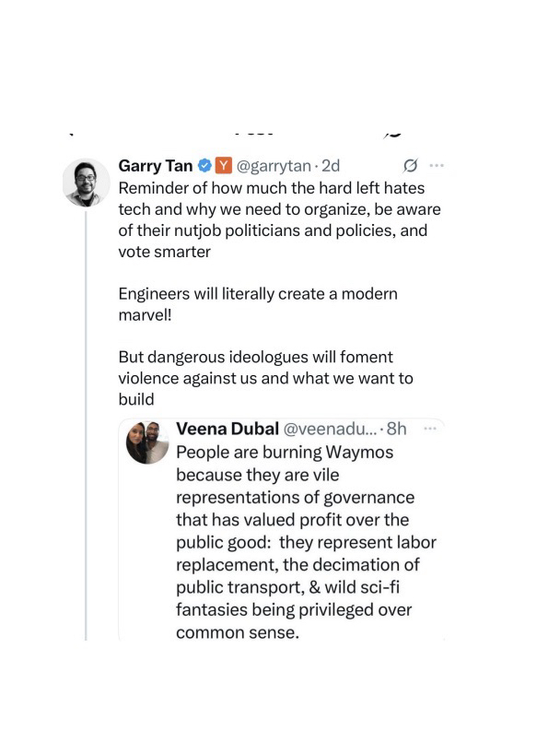560x731 pixels.
Task: Click the Garry Tan display name
Action: (x=156, y=167)
